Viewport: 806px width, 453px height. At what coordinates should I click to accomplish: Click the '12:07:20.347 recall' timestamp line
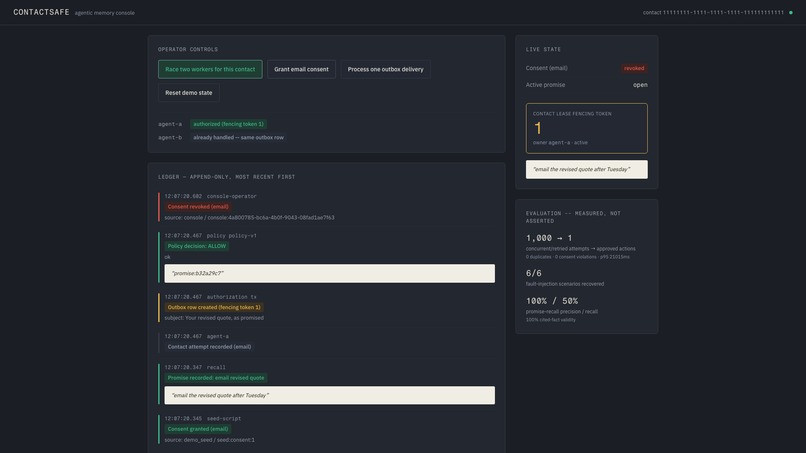click(195, 368)
